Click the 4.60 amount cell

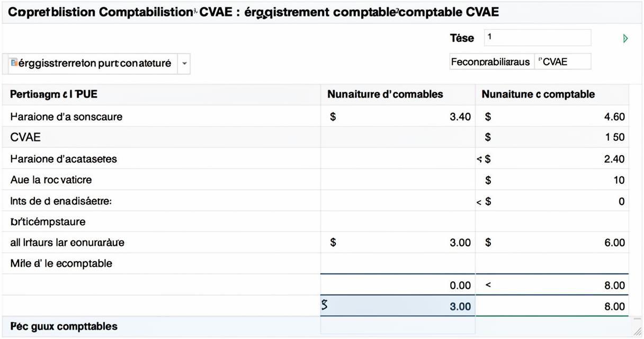coord(552,117)
